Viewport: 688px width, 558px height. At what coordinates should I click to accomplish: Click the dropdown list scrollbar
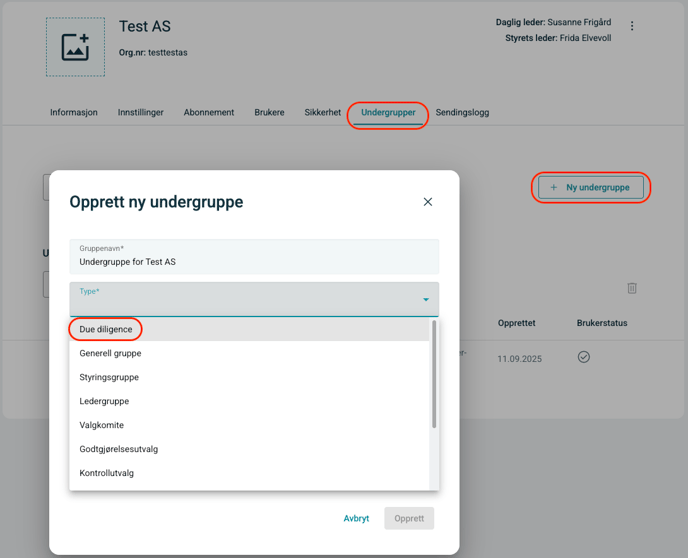[434, 375]
